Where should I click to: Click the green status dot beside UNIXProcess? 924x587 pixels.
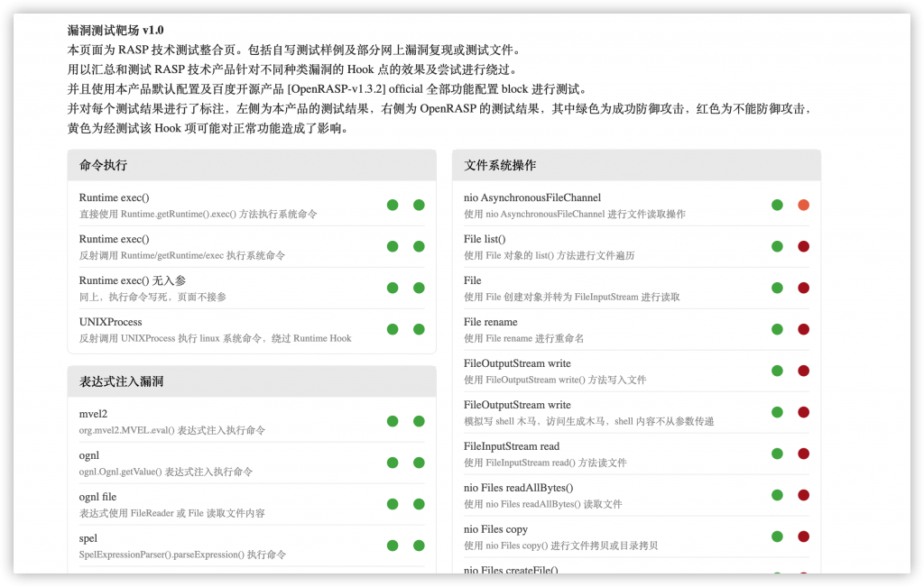coord(393,329)
